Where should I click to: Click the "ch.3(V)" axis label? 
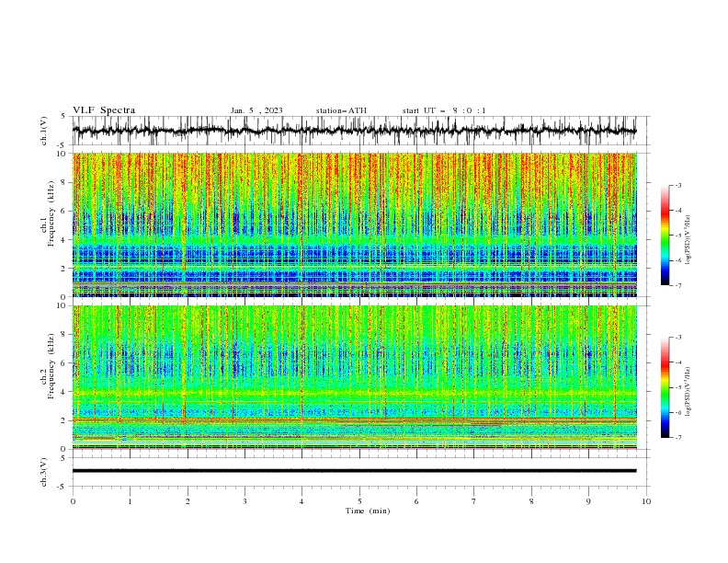44,472
